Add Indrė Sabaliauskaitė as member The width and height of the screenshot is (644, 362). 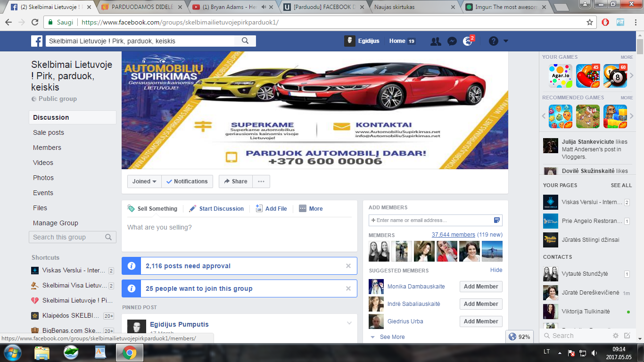(x=481, y=304)
